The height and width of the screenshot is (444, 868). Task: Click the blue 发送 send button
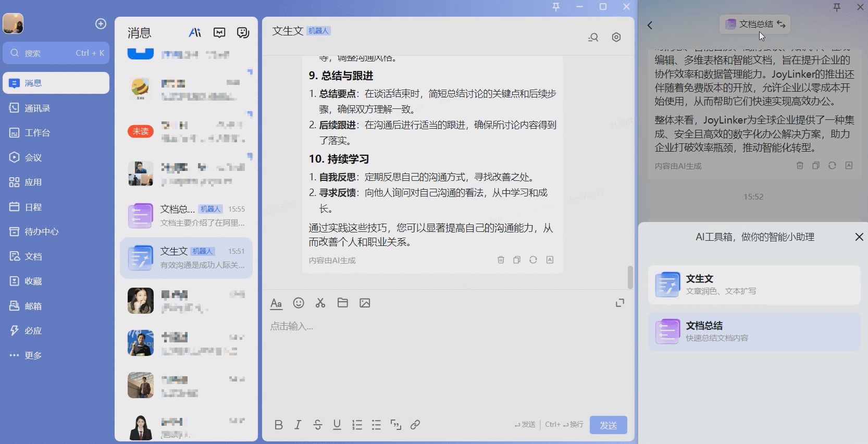(x=609, y=425)
